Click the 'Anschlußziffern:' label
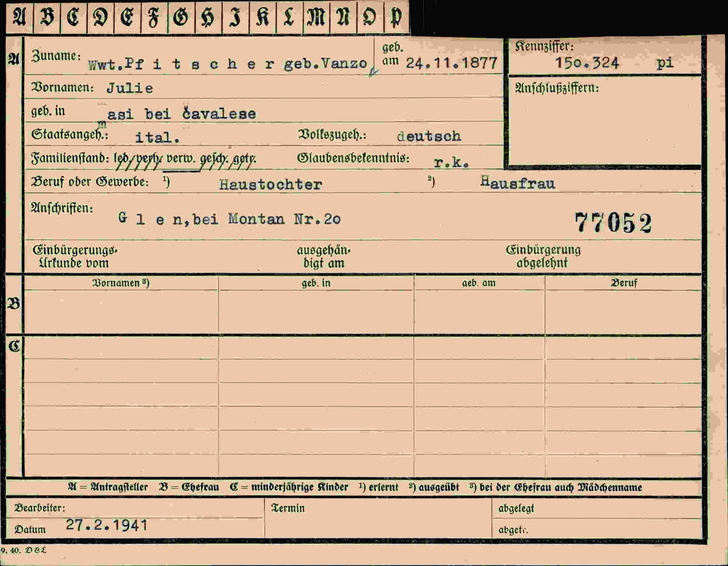Image resolution: width=728 pixels, height=566 pixels. [x=557, y=88]
